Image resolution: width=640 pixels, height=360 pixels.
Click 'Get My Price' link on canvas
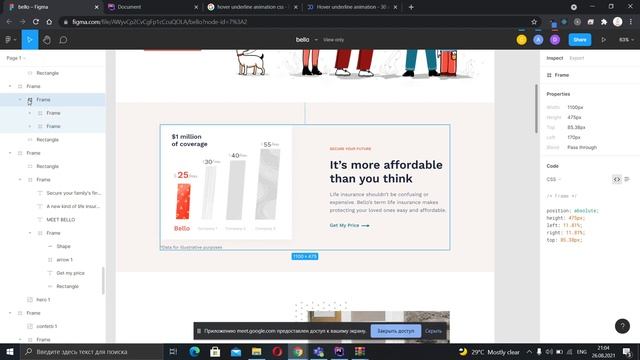(x=349, y=225)
